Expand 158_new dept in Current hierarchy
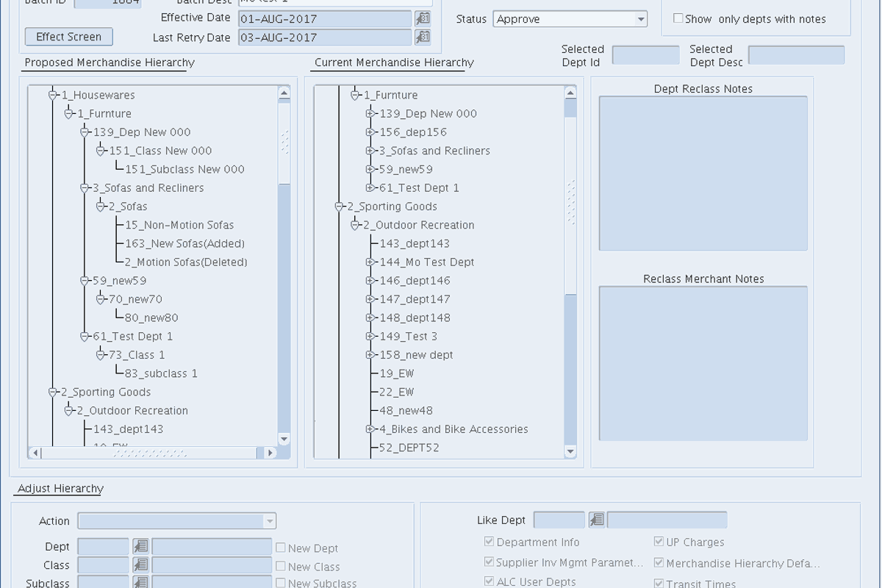The width and height of the screenshot is (882, 588). click(370, 355)
